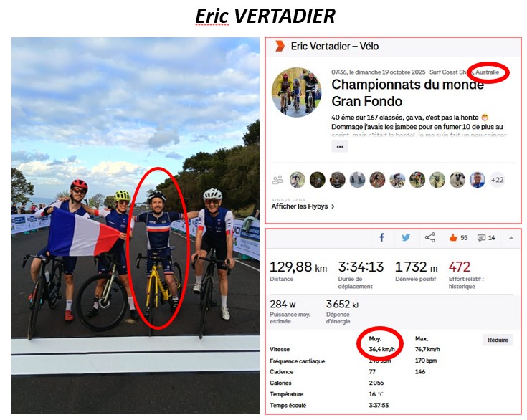Show the +22 additional athletes
The width and height of the screenshot is (527, 420).
pos(497,180)
